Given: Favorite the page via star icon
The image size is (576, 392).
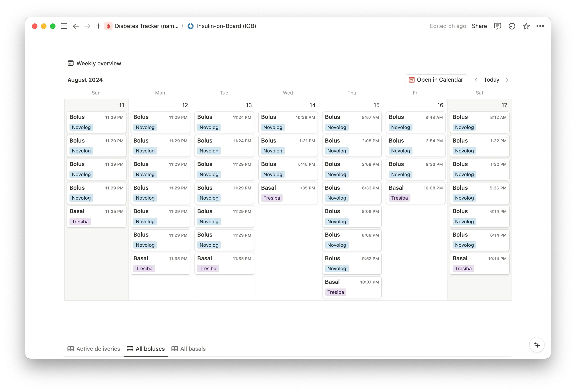Looking at the screenshot, I should pyautogui.click(x=526, y=26).
